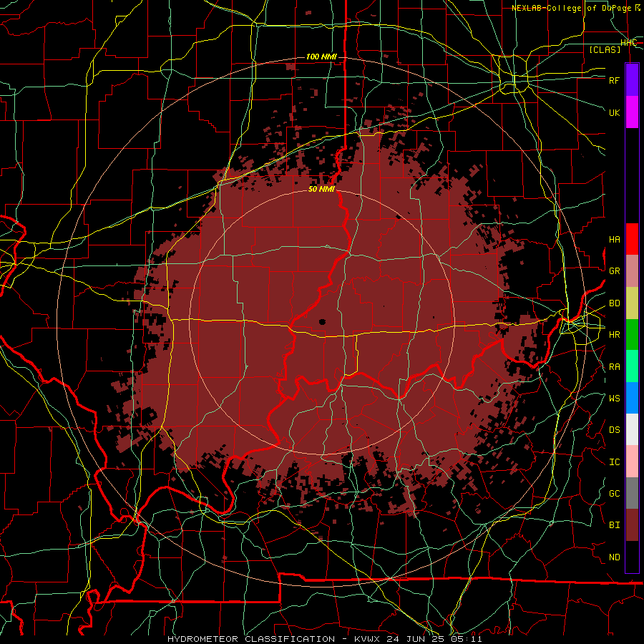Image resolution: width=644 pixels, height=644 pixels.
Task: Click the BD yellow legend swatch
Action: [632, 303]
